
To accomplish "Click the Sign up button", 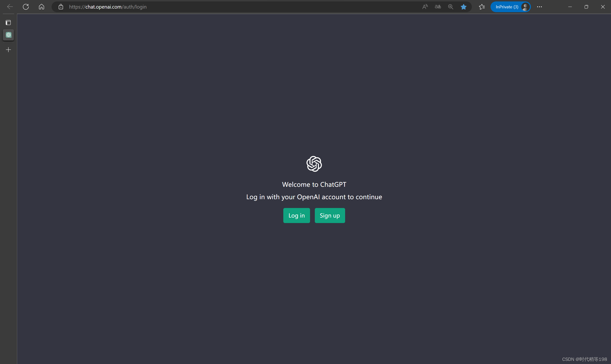I will 330,215.
